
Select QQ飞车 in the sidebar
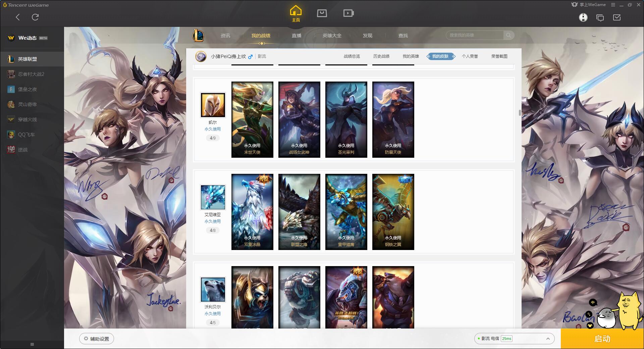[x=32, y=135]
